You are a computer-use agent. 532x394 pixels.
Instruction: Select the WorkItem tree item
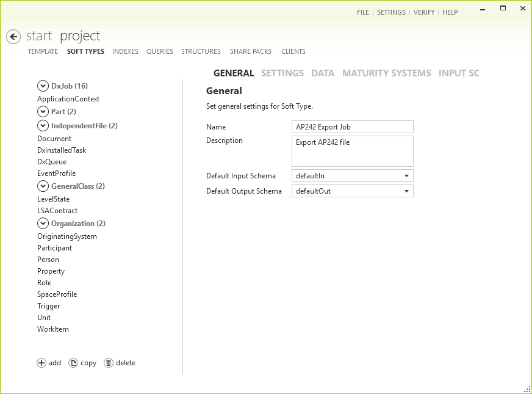(x=53, y=329)
